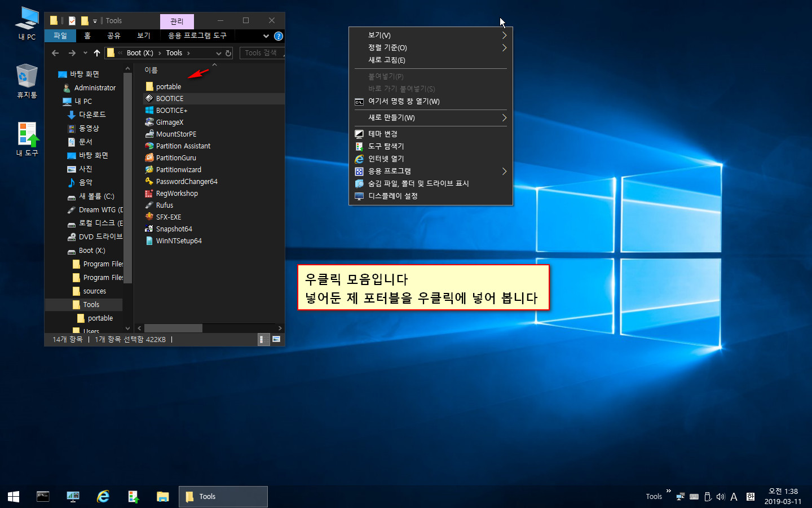Click the network tray icon
The image size is (812, 508).
681,497
